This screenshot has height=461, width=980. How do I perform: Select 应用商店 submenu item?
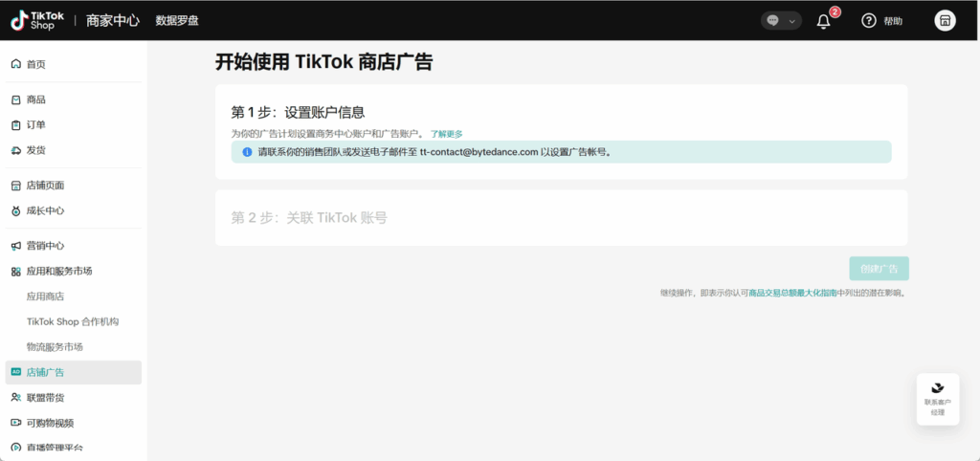pos(46,296)
